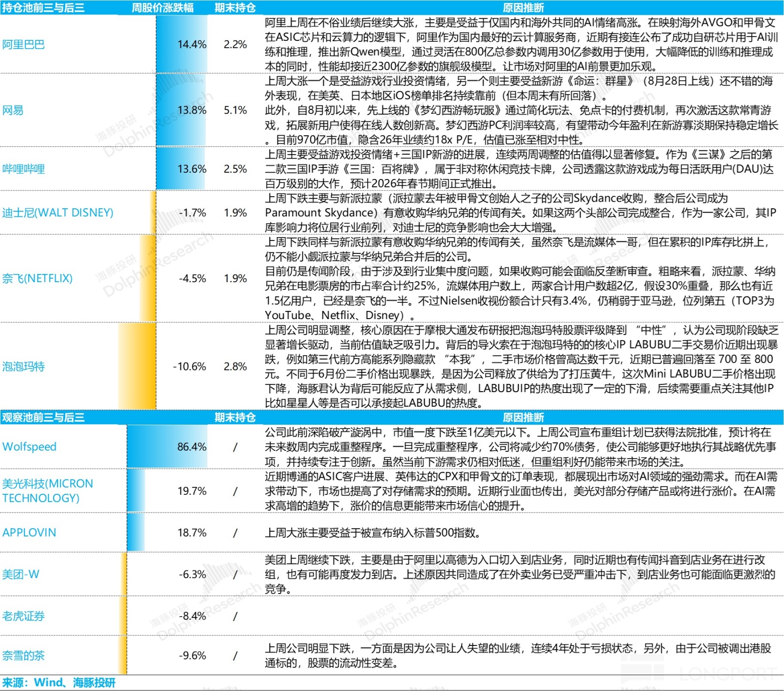This screenshot has height=691, width=784.
Task: Click the 阿里巴巴 company name
Action: (x=24, y=45)
